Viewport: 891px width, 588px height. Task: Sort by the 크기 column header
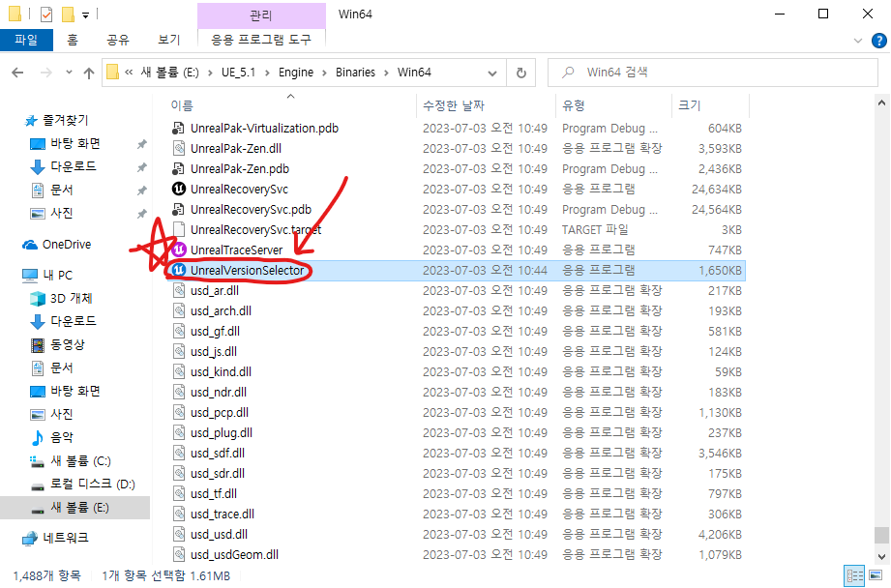point(689,105)
